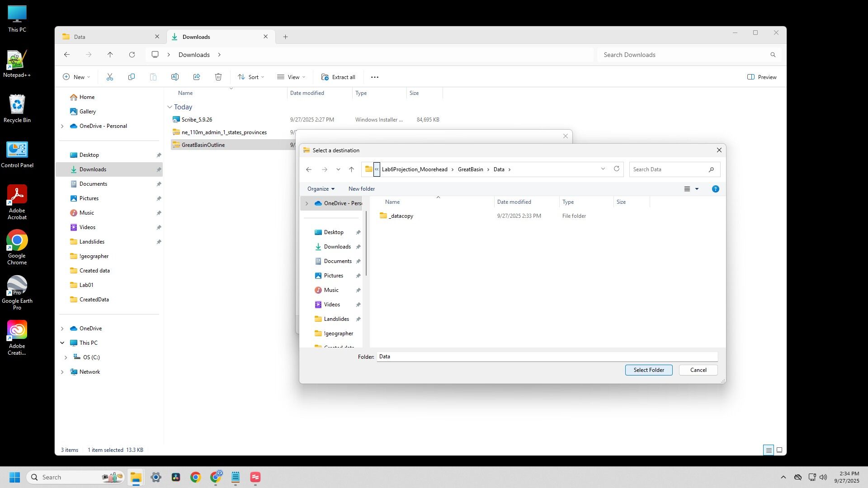Open the Organize dropdown menu
Viewport: 868px width, 488px height.
point(321,189)
